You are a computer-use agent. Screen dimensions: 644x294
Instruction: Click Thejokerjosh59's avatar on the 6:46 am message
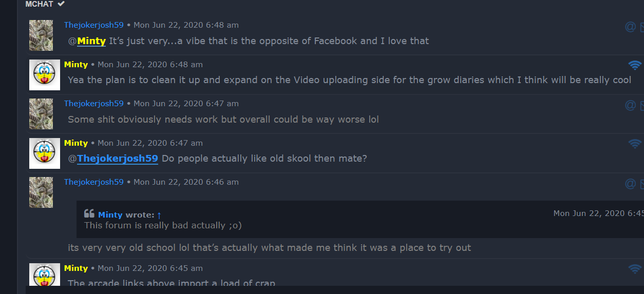pos(41,192)
